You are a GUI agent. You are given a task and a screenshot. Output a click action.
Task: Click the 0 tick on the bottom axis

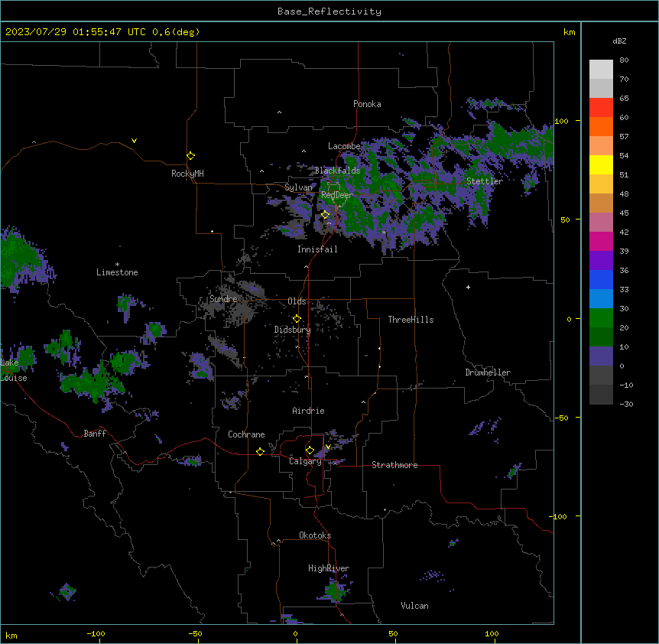(x=295, y=634)
